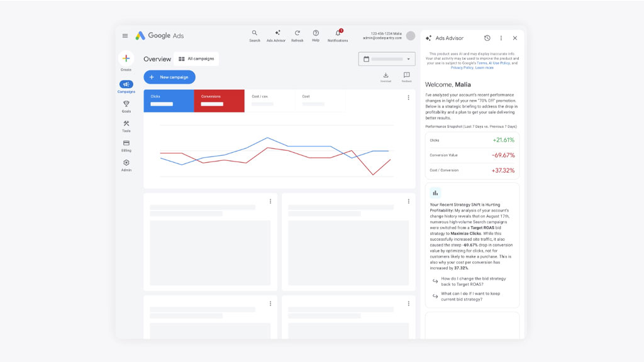This screenshot has width=644, height=362.
Task: Click suggestion to change back to Target ROAS
Action: (473, 281)
